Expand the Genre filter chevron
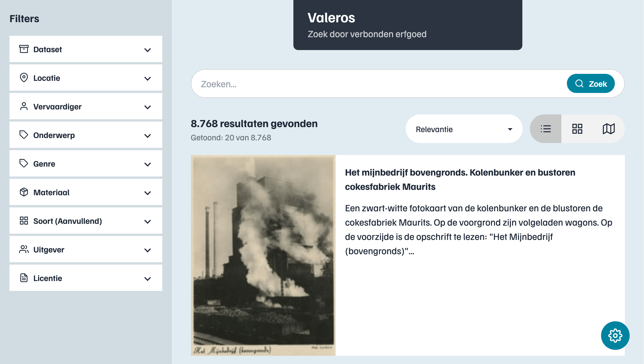Screen dimensions: 644x364 pos(148,164)
